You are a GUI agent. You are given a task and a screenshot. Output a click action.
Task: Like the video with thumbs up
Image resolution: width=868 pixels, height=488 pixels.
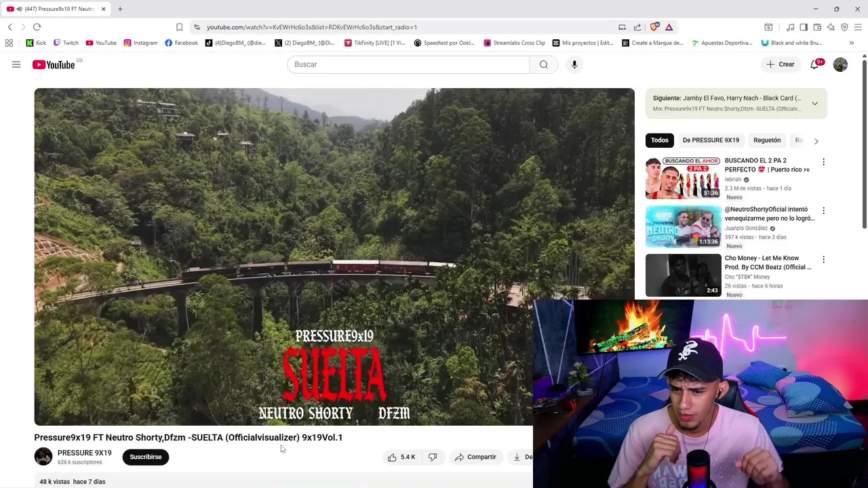(x=401, y=457)
